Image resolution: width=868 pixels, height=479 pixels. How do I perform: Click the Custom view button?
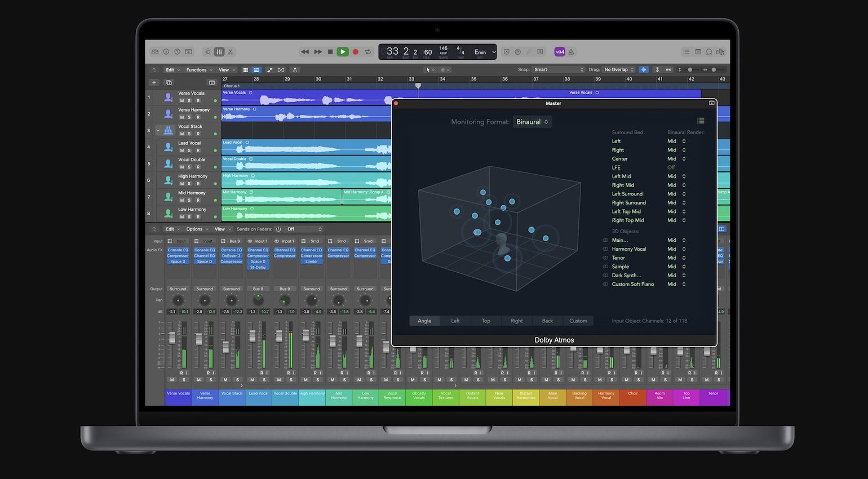(x=578, y=321)
